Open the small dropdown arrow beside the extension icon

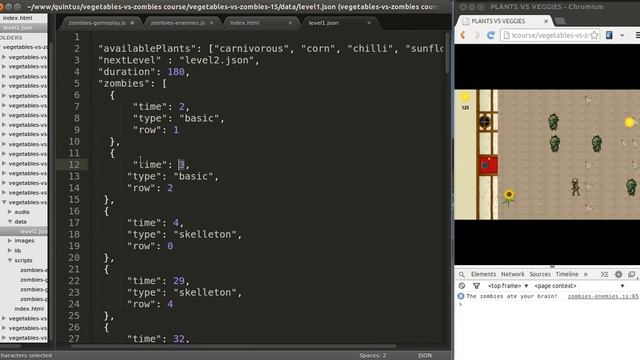pos(622,36)
